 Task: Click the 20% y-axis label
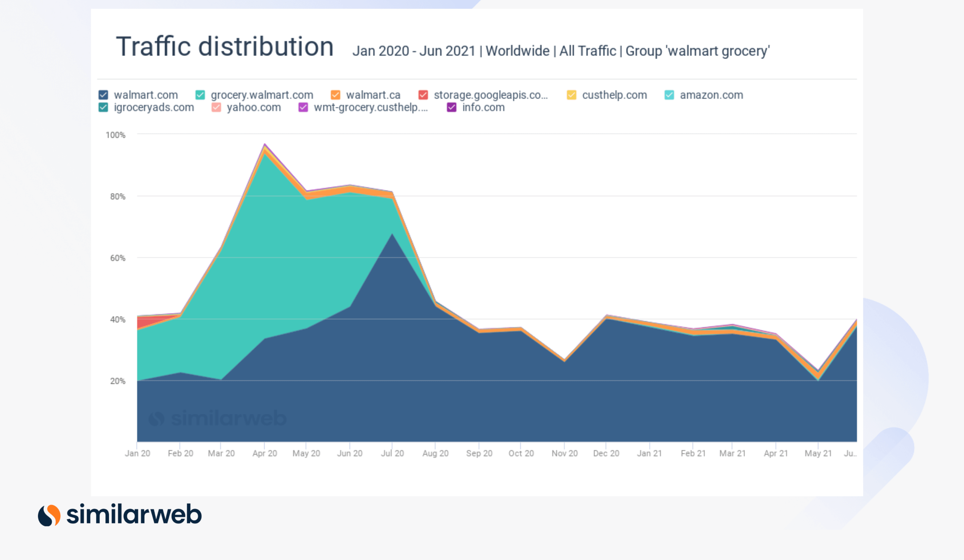click(x=118, y=381)
